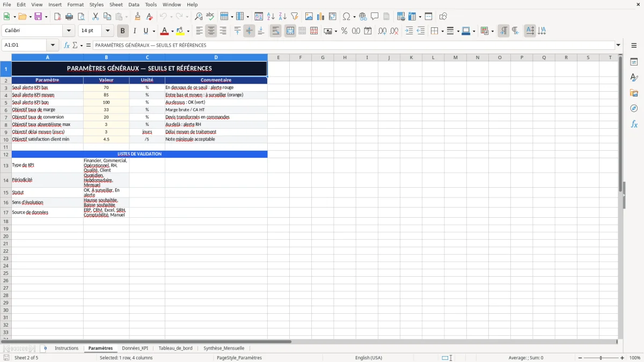This screenshot has width=644, height=362.
Task: Open the borders dropdown arrow
Action: [x=442, y=31]
